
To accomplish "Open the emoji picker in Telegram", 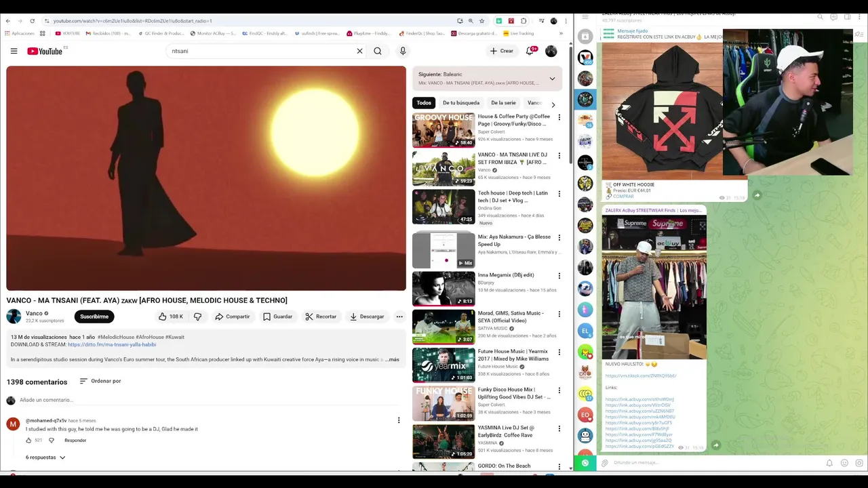I will 844,463.
